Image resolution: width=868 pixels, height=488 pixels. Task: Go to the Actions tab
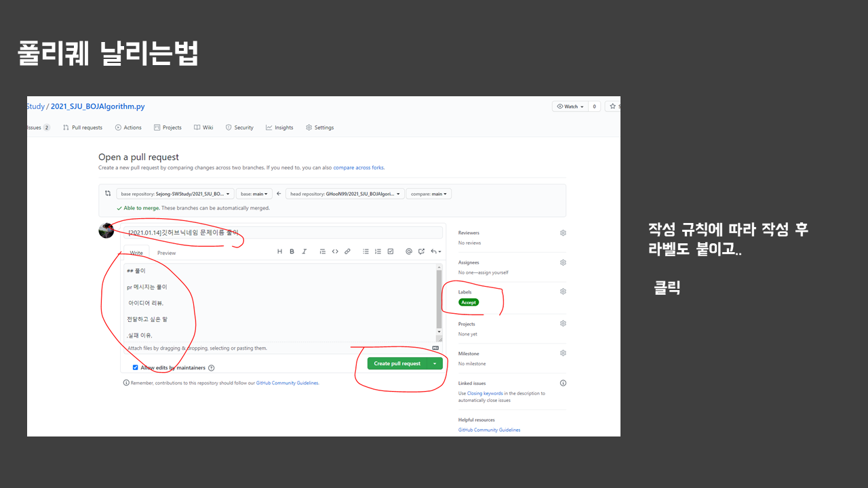(x=128, y=127)
